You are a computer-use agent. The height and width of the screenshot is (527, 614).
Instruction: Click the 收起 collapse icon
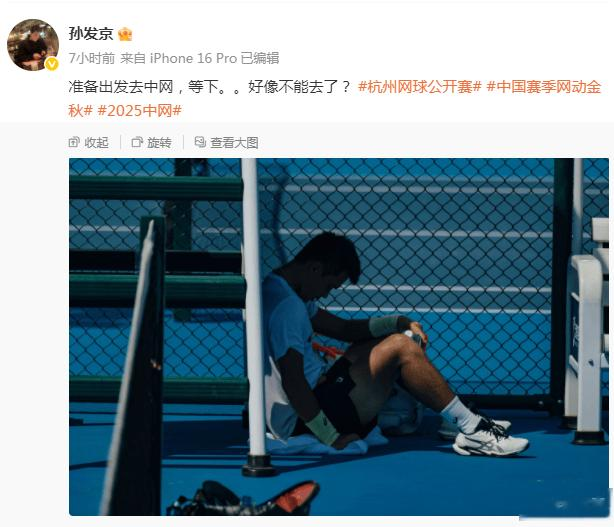click(74, 142)
